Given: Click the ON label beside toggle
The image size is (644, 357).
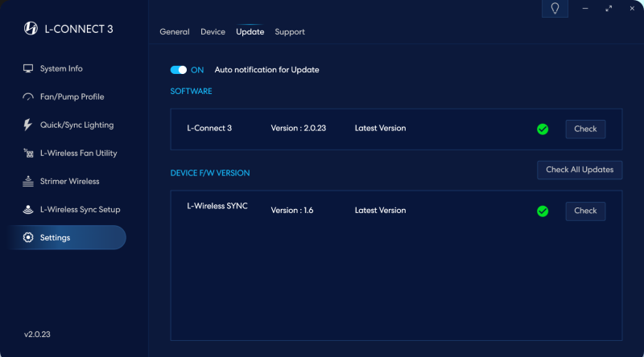Looking at the screenshot, I should (x=197, y=70).
